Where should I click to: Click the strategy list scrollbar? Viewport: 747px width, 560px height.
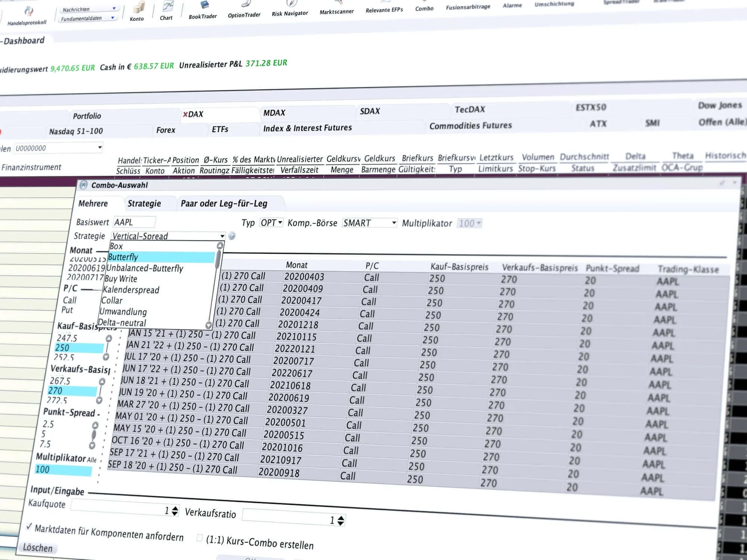217,259
